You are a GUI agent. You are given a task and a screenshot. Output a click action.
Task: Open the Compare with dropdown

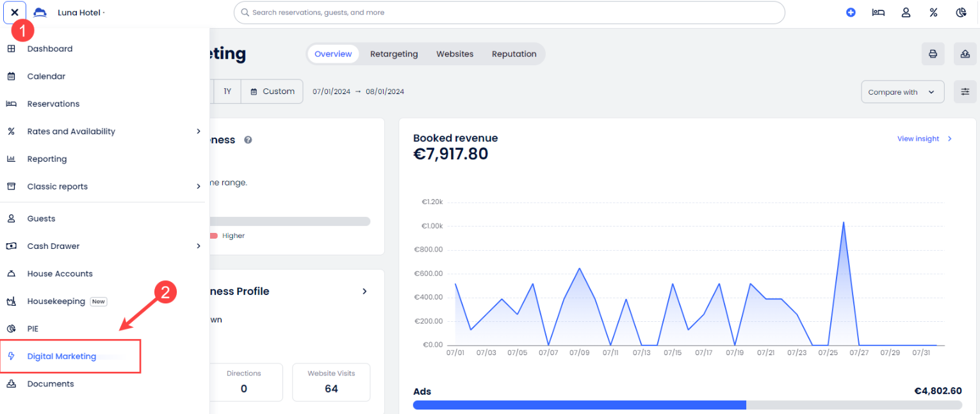click(902, 92)
